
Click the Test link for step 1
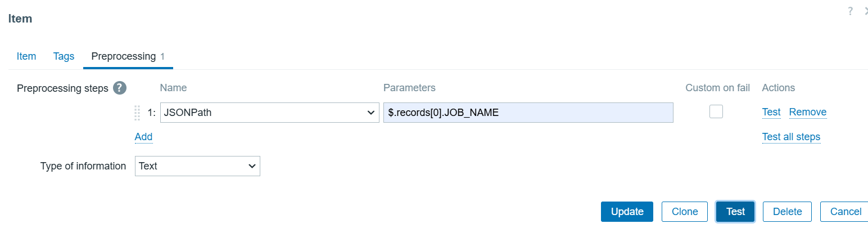(771, 112)
